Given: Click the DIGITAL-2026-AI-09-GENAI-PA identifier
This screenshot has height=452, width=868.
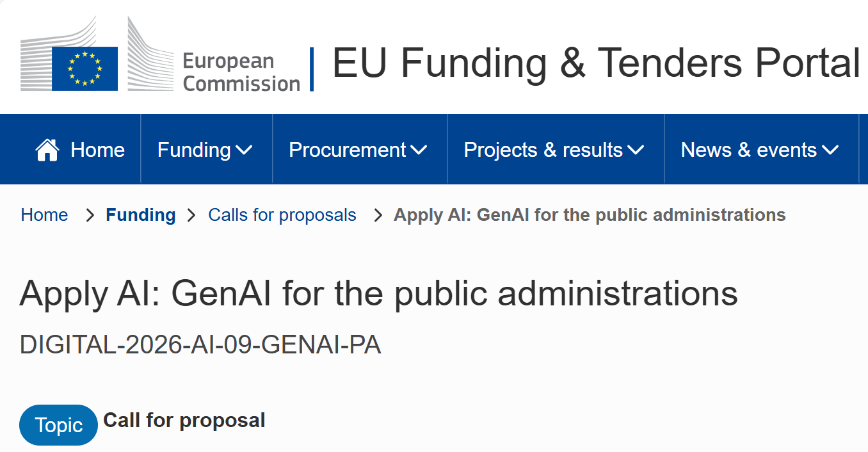Looking at the screenshot, I should coord(200,344).
